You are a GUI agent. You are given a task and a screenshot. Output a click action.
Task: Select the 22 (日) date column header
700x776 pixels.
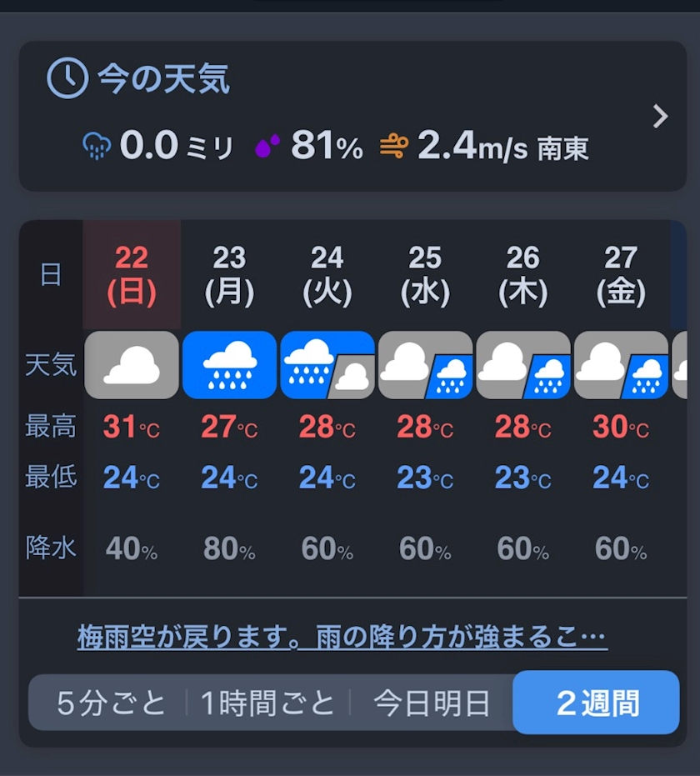(132, 274)
